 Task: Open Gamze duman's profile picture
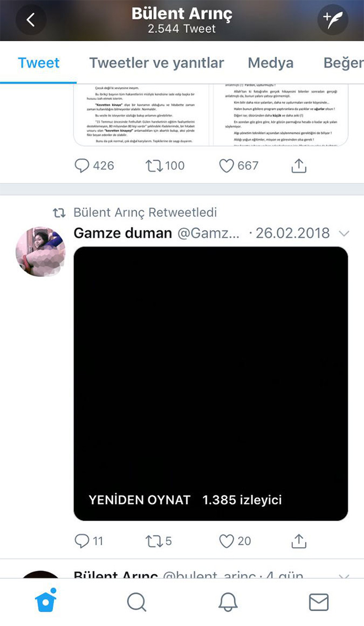tap(40, 251)
